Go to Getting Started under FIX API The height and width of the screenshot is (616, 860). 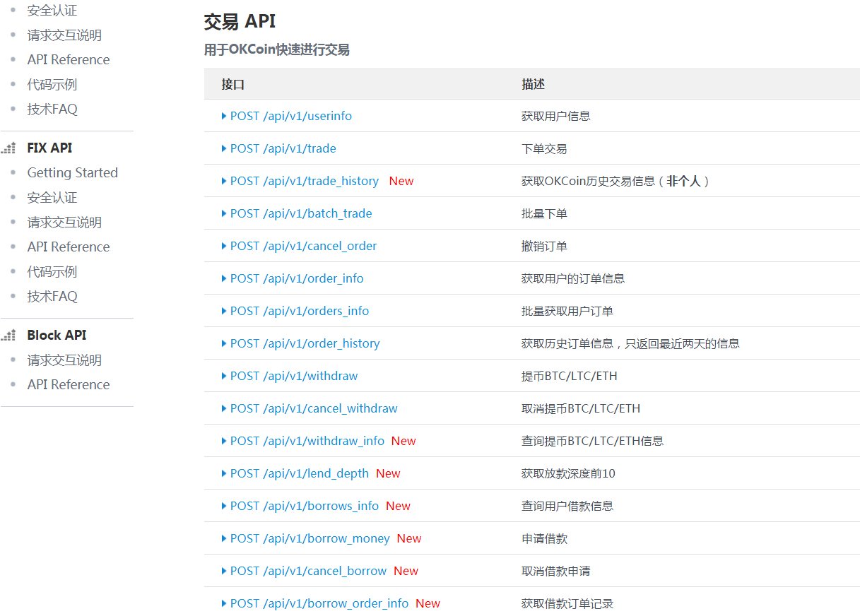[72, 173]
